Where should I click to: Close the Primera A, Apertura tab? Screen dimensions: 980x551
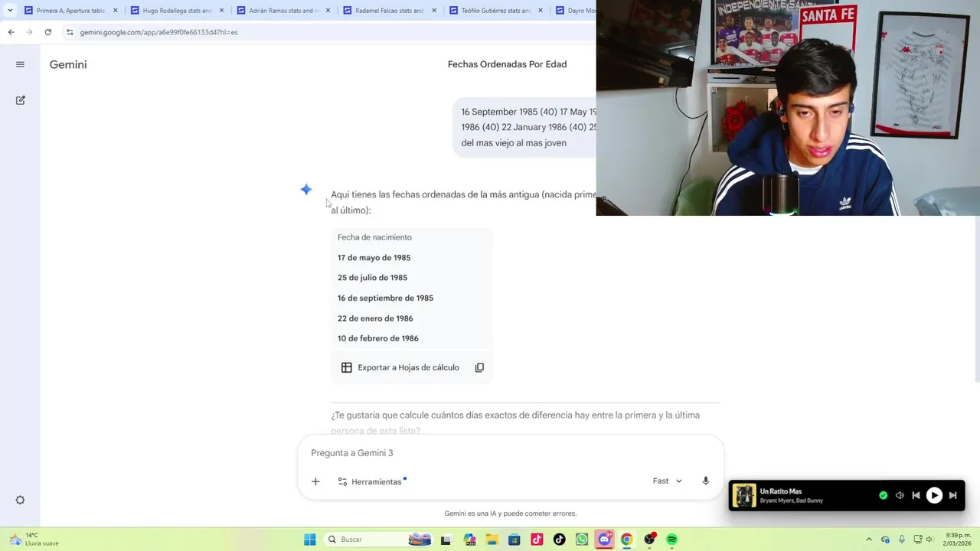pyautogui.click(x=115, y=11)
